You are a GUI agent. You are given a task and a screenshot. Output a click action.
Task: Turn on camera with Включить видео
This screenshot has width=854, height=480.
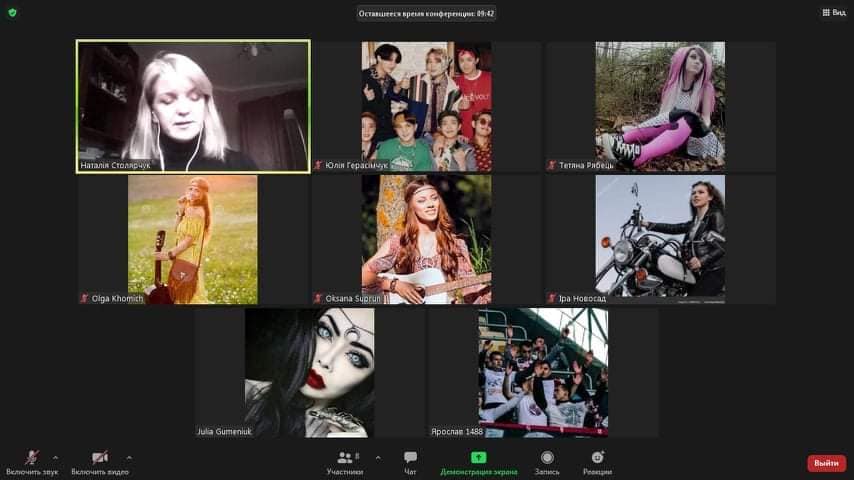[x=100, y=461]
